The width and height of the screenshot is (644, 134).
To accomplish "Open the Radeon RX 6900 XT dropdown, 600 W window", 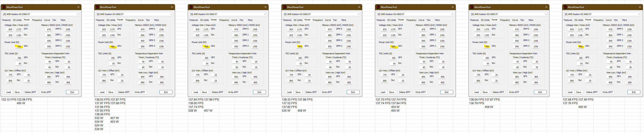I will [x=415, y=14].
